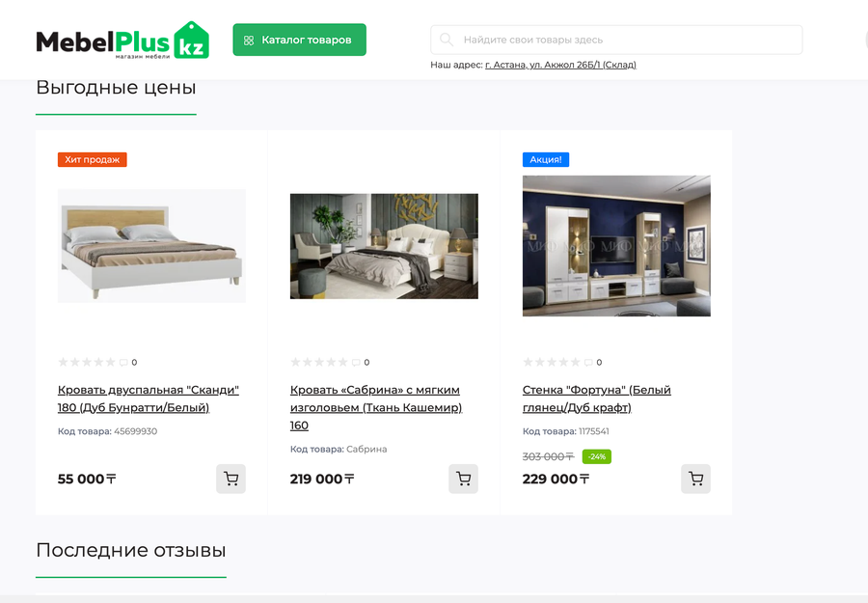
Task: Click the Хит продаж badge
Action: tap(93, 159)
